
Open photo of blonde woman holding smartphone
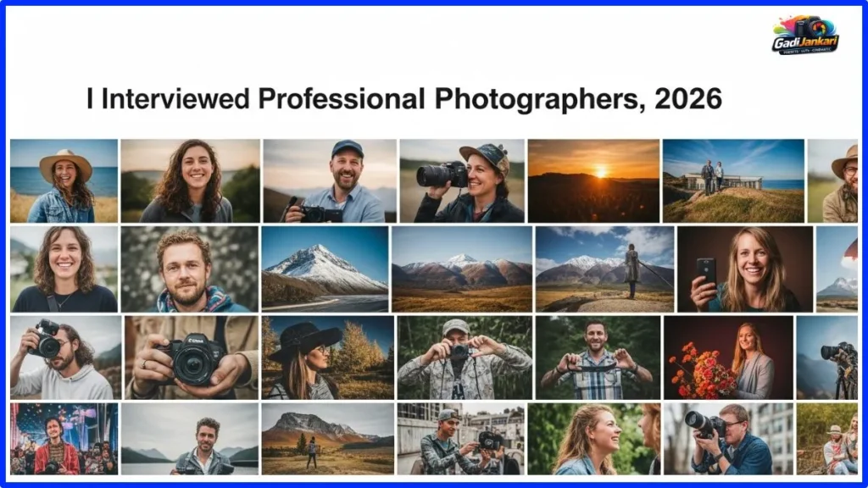tap(745, 269)
